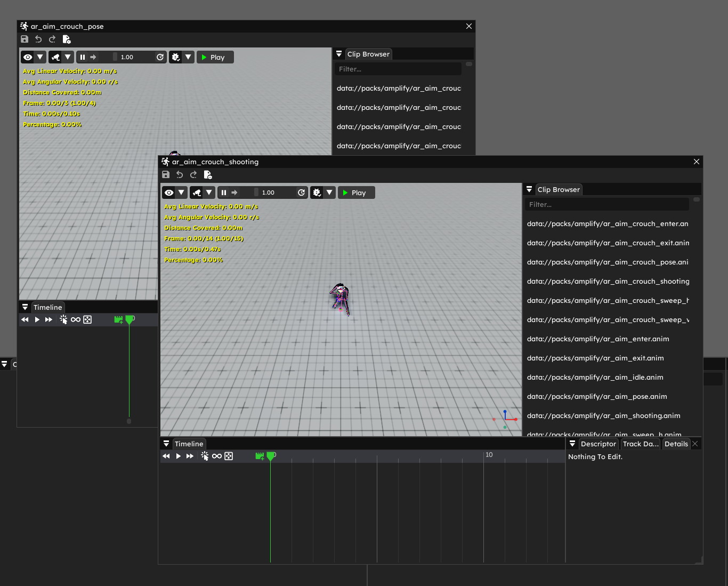
Task: Toggle the loop infinity icon in the Timeline
Action: 216,456
